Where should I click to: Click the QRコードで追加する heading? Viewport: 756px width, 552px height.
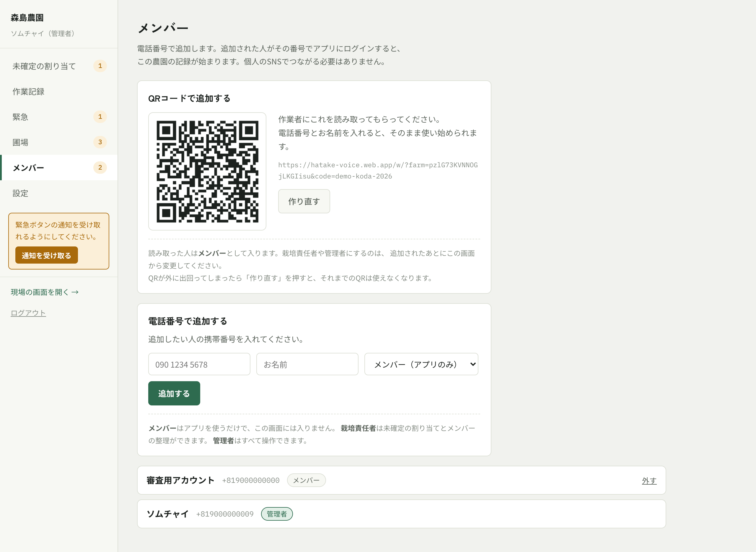pos(189,98)
